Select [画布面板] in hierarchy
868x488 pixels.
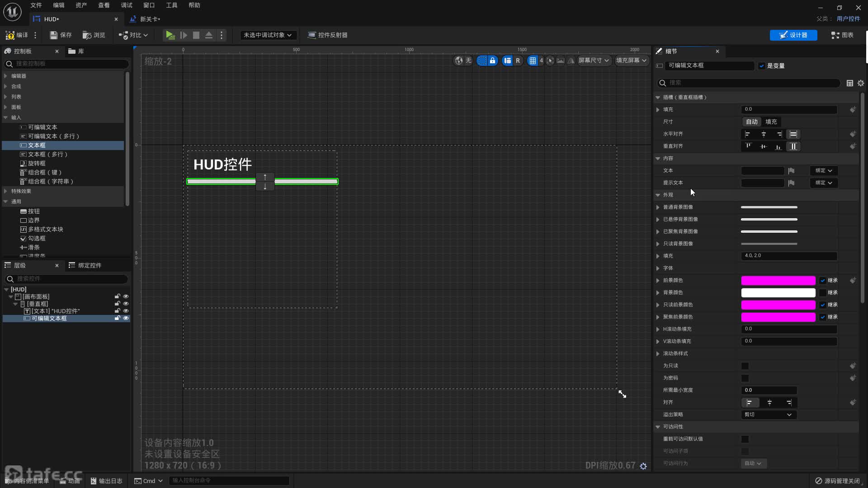(x=36, y=296)
